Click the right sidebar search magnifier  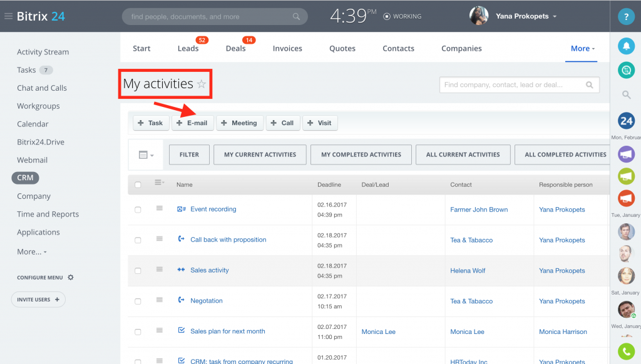coord(626,95)
